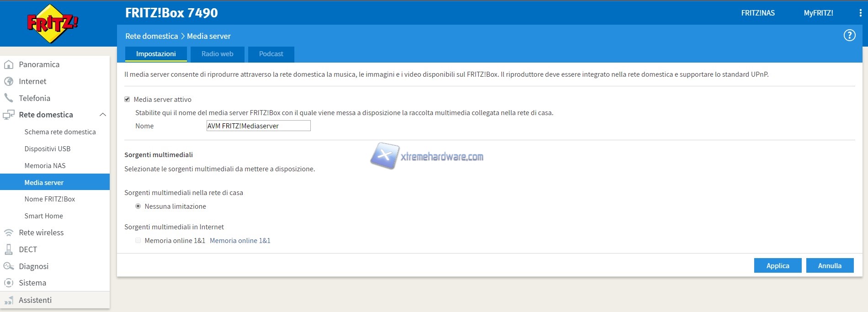The image size is (868, 312).
Task: Open the Memoria online 1&1 link
Action: [x=240, y=241]
